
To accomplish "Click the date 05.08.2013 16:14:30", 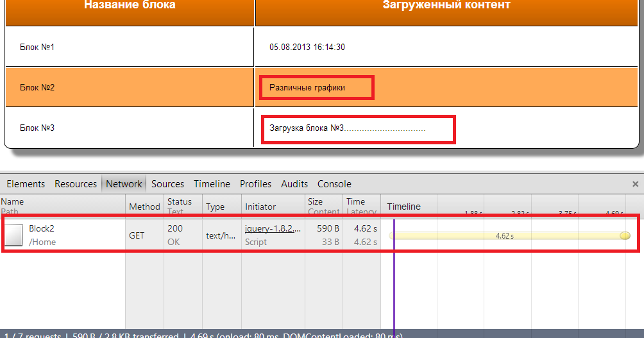I will point(307,47).
